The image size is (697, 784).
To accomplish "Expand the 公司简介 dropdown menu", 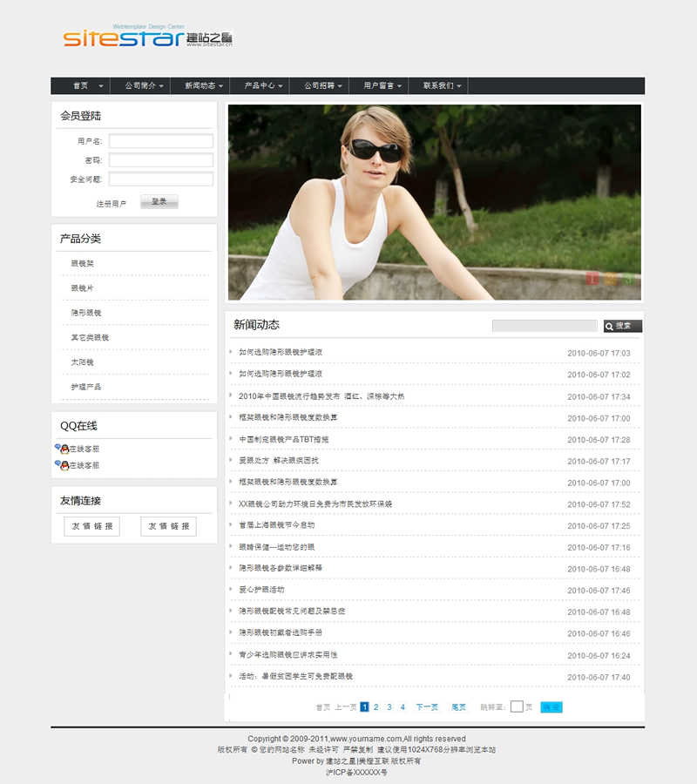I will pyautogui.click(x=144, y=86).
